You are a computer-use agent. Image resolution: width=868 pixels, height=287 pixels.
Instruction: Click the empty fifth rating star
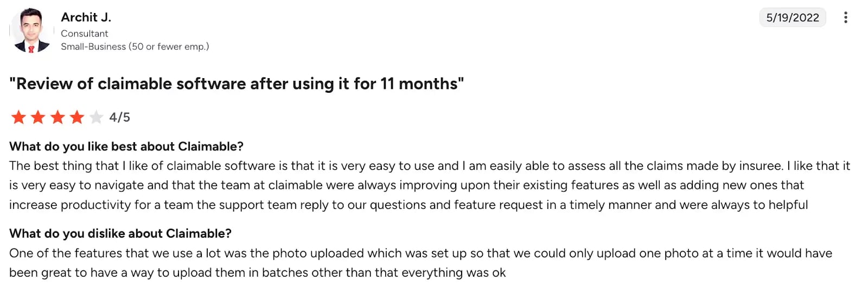click(x=96, y=117)
